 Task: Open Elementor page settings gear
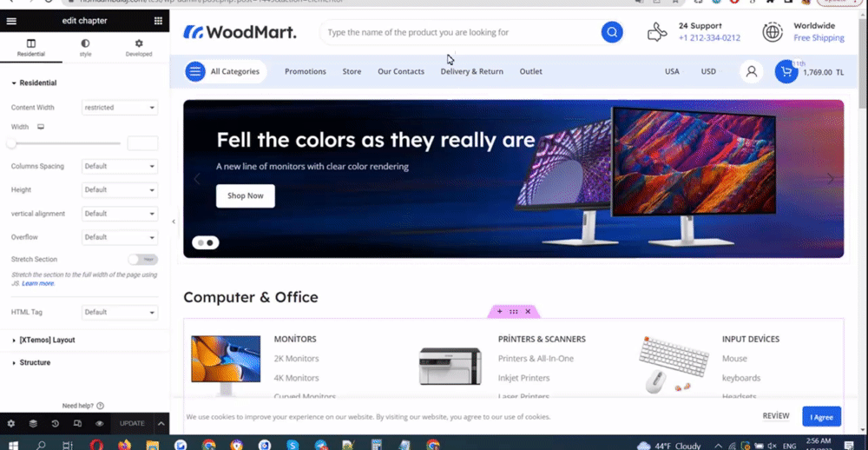coord(11,423)
